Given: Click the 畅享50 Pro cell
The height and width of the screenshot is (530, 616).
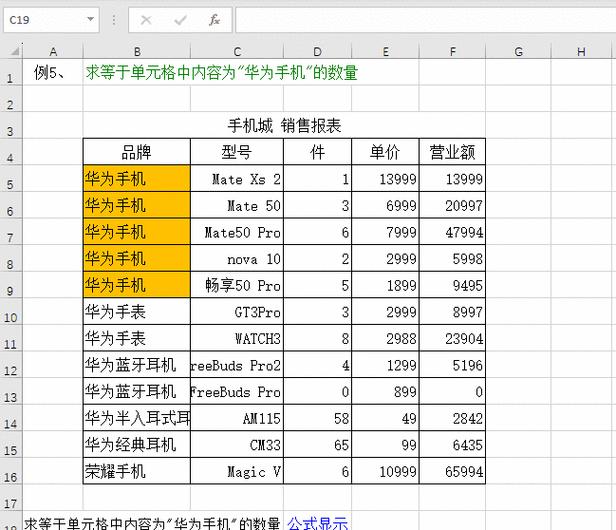Looking at the screenshot, I should (x=237, y=285).
